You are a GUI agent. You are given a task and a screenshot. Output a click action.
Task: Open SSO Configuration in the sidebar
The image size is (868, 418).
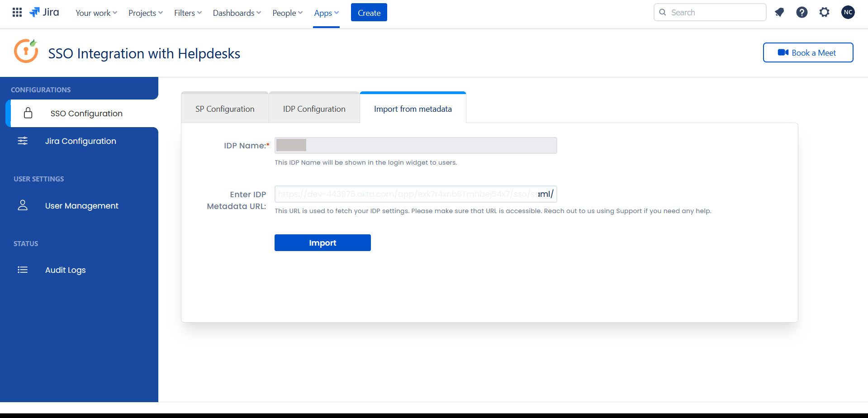tap(82, 113)
